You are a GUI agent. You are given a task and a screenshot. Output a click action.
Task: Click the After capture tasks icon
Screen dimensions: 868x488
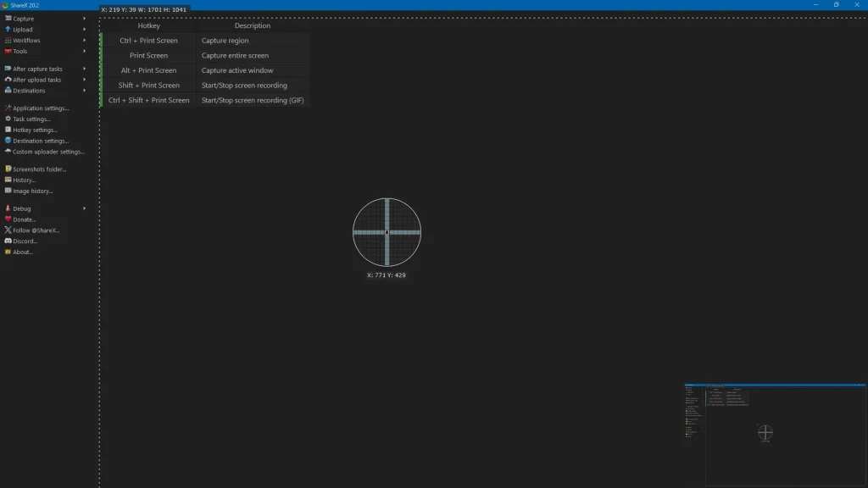click(x=8, y=69)
